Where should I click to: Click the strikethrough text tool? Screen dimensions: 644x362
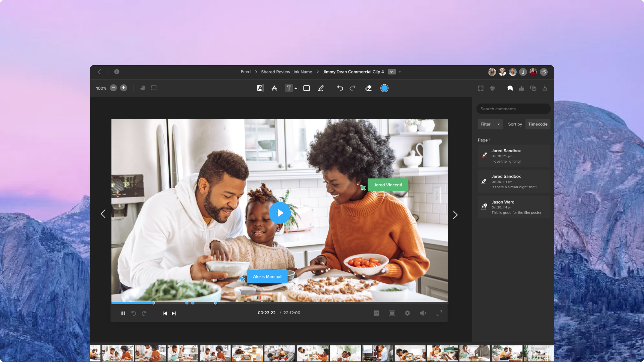click(274, 88)
